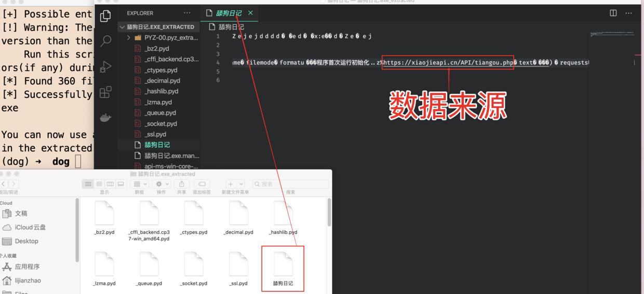This screenshot has width=644, height=294.
Task: Click the xiaojieapi.cn API URL in editor
Action: point(449,63)
